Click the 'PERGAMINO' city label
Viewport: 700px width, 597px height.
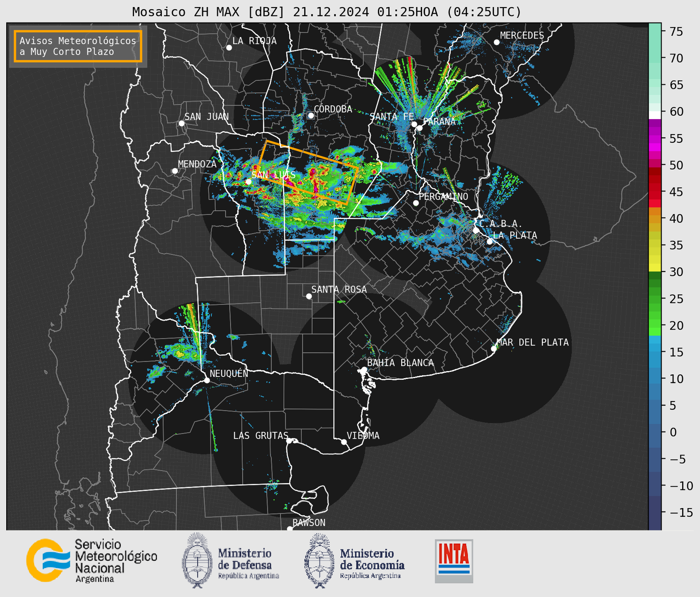point(444,196)
